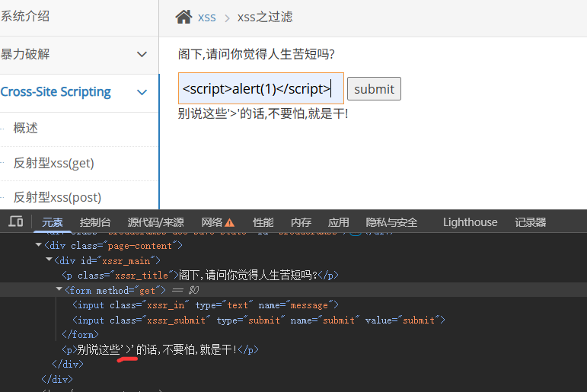Switch to the 控制台 DevTools tab
The height and width of the screenshot is (392, 587).
95,222
